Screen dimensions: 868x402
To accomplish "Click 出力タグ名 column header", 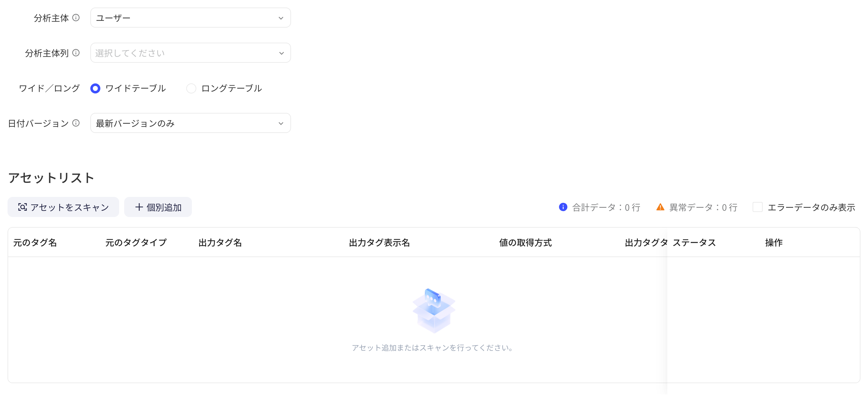I will coord(220,242).
